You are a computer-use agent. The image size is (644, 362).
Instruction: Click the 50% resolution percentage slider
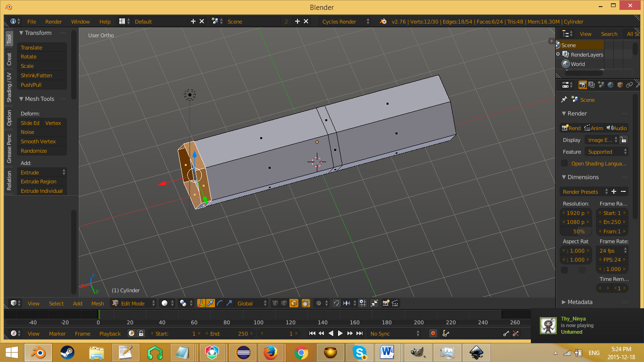[576, 231]
